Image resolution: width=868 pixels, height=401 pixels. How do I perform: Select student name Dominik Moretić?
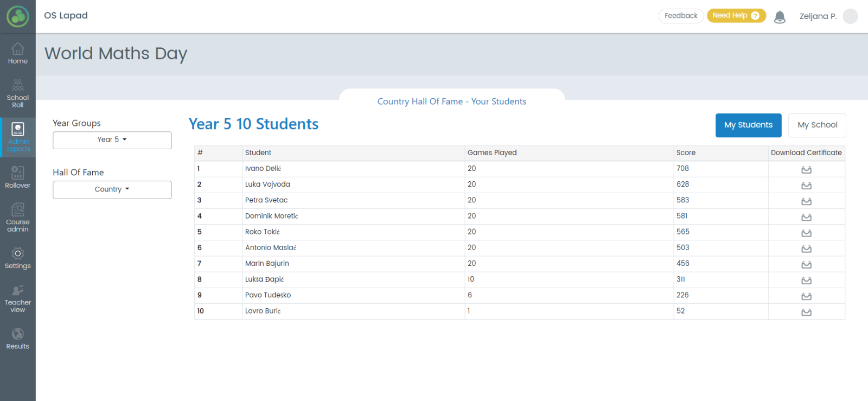(x=271, y=216)
